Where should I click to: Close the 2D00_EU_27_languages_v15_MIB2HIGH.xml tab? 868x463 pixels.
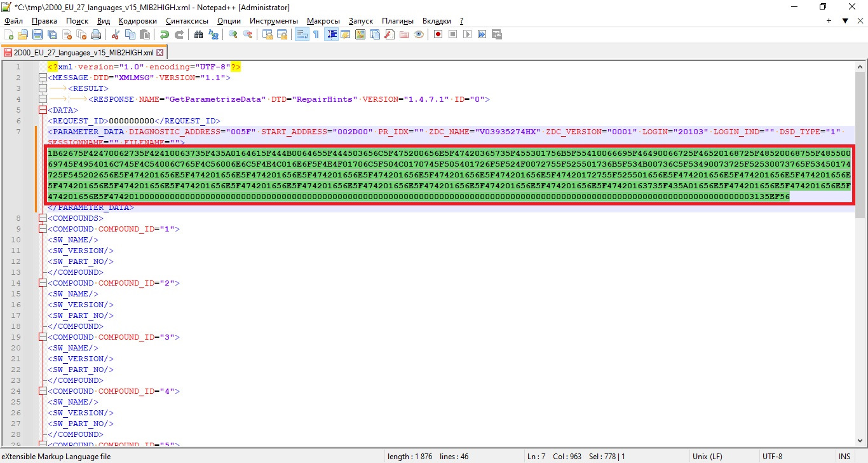[x=160, y=53]
